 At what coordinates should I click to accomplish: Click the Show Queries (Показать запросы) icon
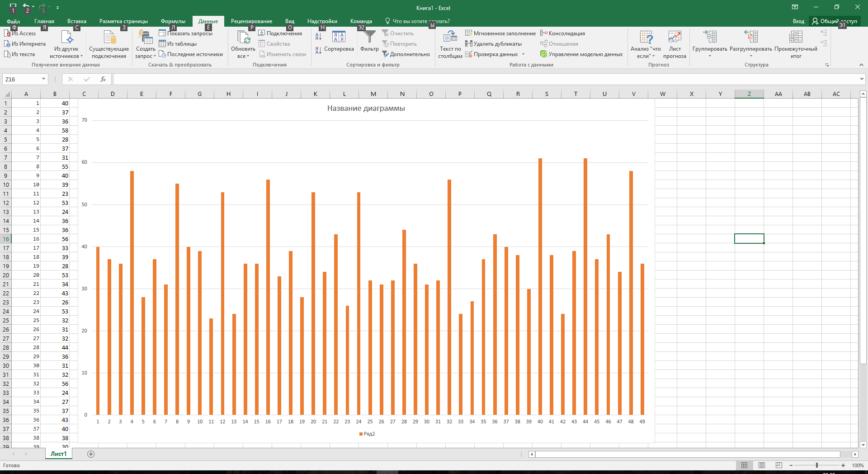click(x=162, y=33)
